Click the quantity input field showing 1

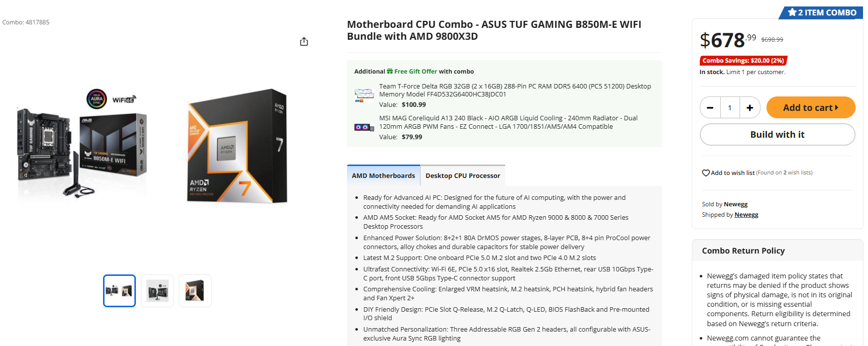click(730, 107)
